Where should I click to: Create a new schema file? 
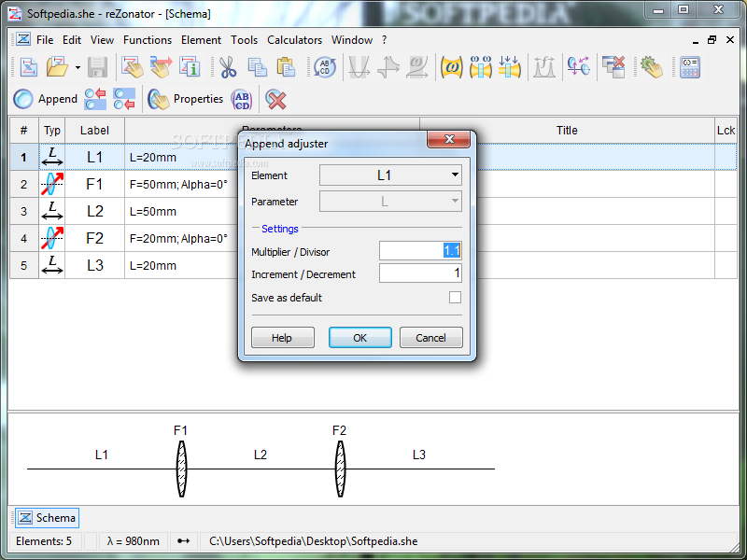point(29,67)
